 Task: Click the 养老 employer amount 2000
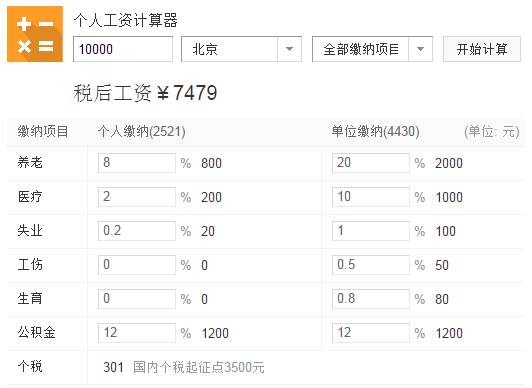(x=449, y=163)
